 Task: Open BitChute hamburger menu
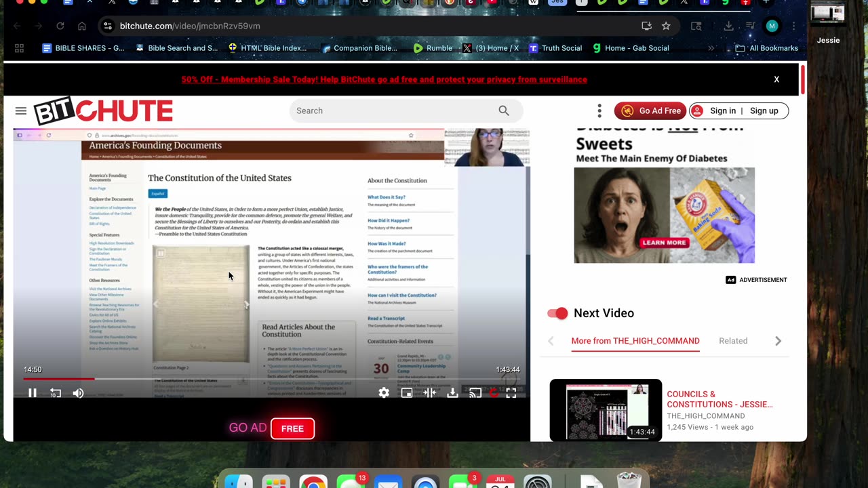click(x=21, y=111)
